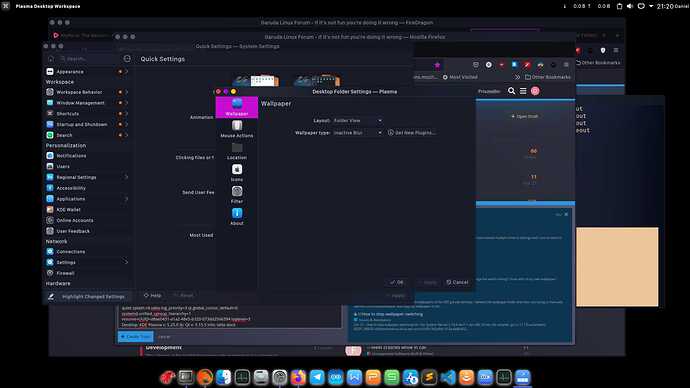Open Most Visited bookmarks in Firefox
The image size is (690, 388).
click(460, 77)
